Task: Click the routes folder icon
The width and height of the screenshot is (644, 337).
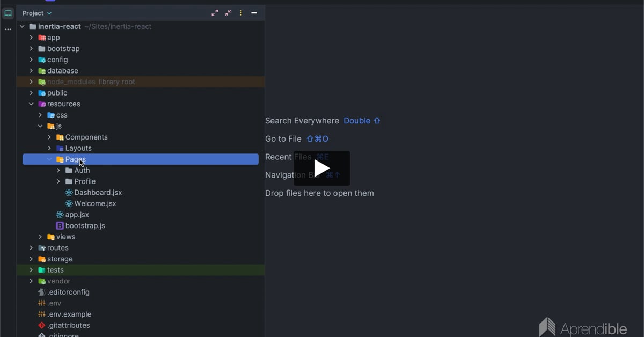Action: (42, 248)
